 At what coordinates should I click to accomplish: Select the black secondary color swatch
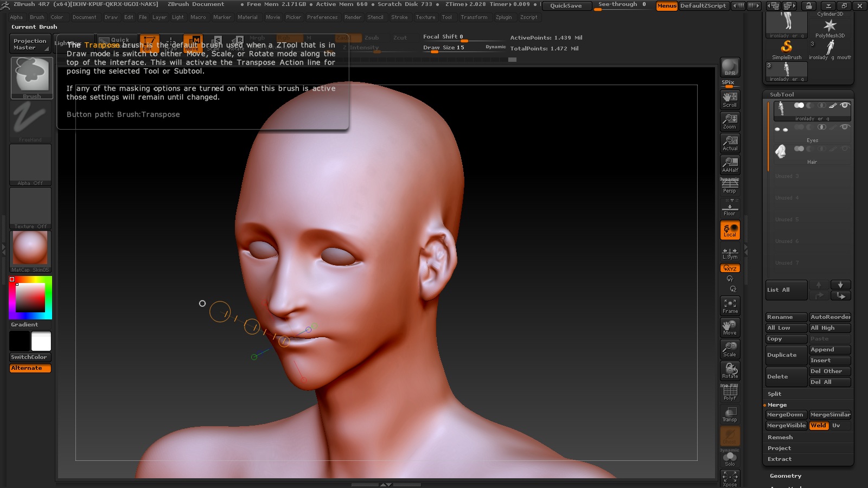point(20,342)
